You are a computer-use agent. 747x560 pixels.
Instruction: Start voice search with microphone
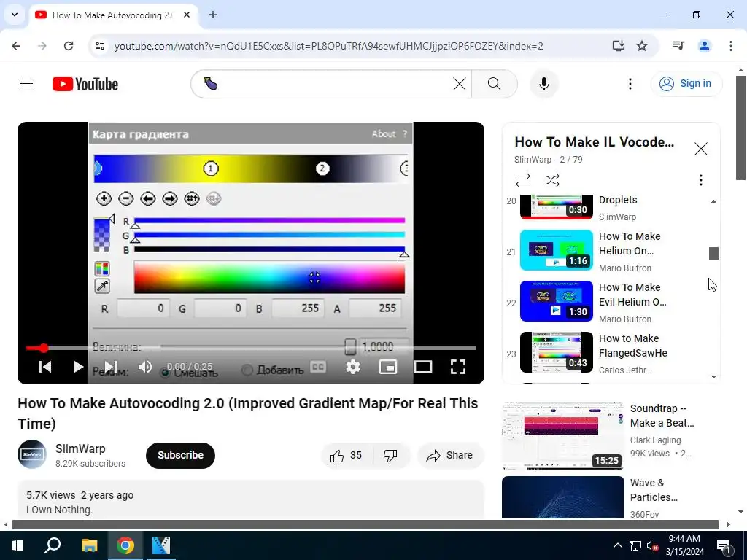543,84
